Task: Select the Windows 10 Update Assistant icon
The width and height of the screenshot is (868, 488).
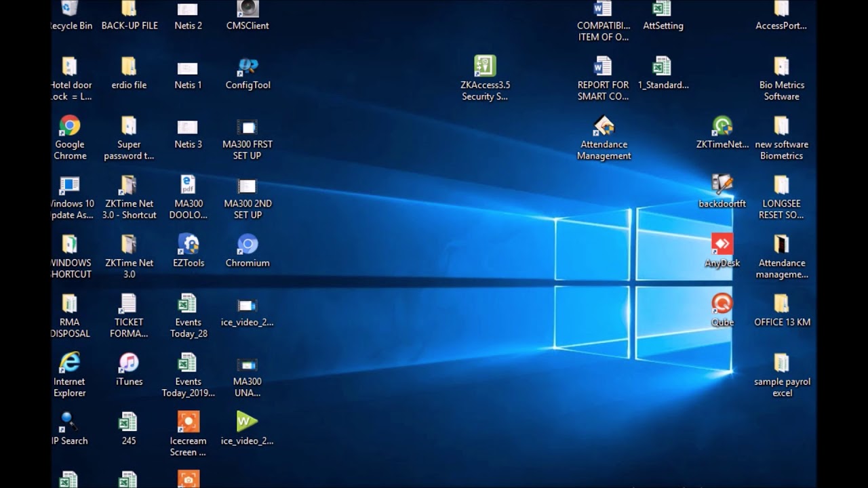Action: (70, 197)
